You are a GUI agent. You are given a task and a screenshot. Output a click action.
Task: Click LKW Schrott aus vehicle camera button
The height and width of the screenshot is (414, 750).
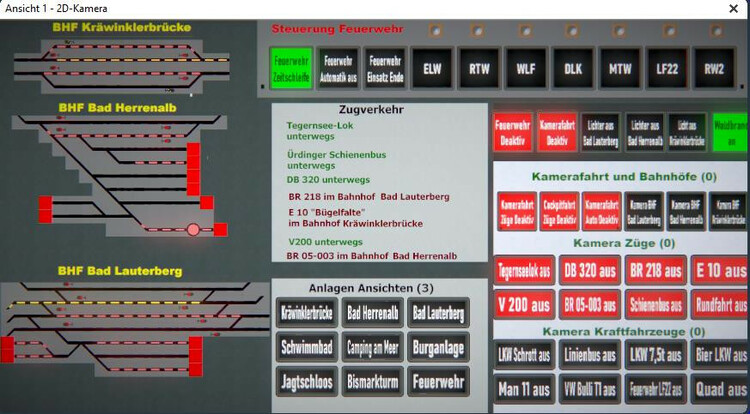click(x=524, y=355)
